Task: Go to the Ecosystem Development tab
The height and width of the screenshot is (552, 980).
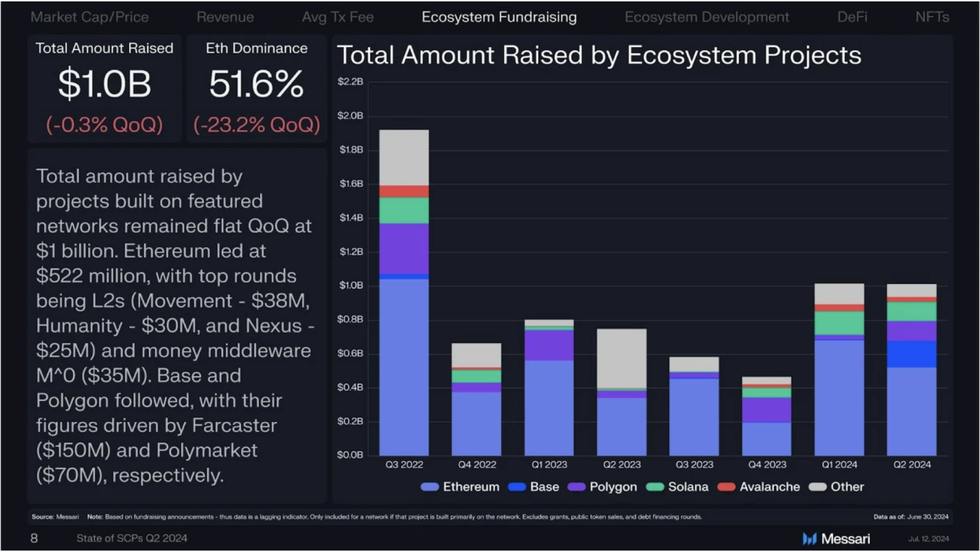Action: (707, 16)
